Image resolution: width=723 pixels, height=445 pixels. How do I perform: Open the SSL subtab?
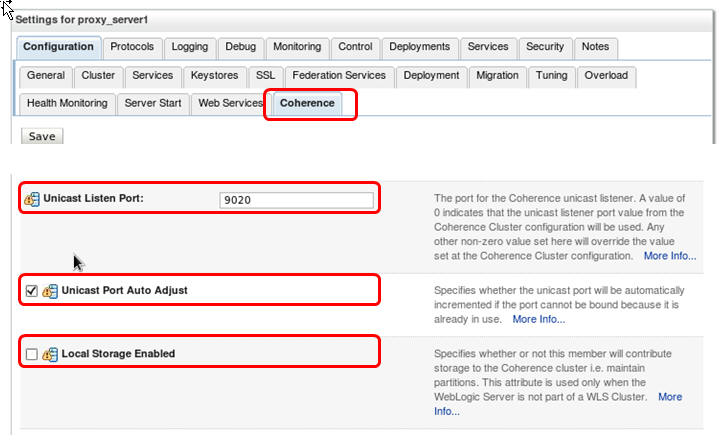click(265, 75)
